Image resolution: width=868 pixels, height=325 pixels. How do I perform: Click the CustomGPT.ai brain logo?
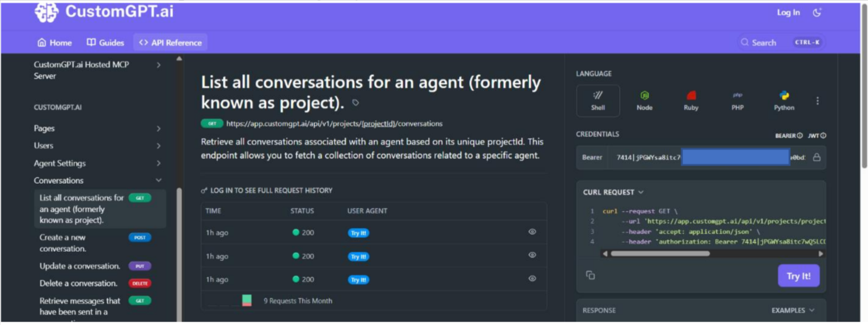click(x=46, y=12)
